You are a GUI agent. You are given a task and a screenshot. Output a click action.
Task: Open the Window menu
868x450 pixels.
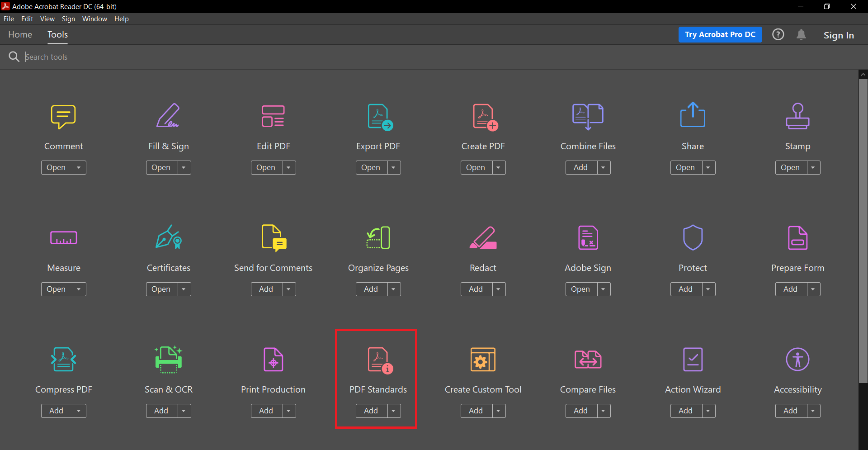coord(94,19)
